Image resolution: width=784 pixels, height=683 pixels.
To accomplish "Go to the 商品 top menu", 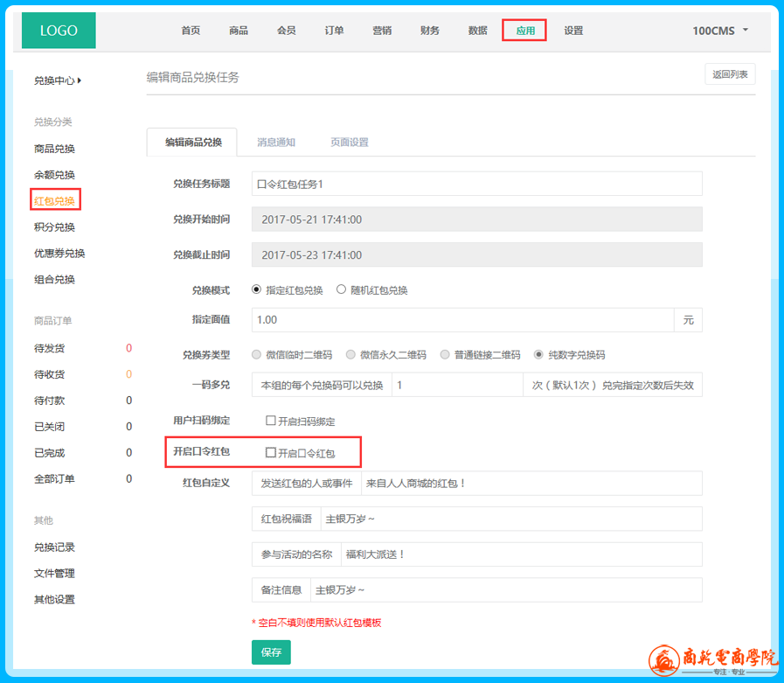I will 239,31.
